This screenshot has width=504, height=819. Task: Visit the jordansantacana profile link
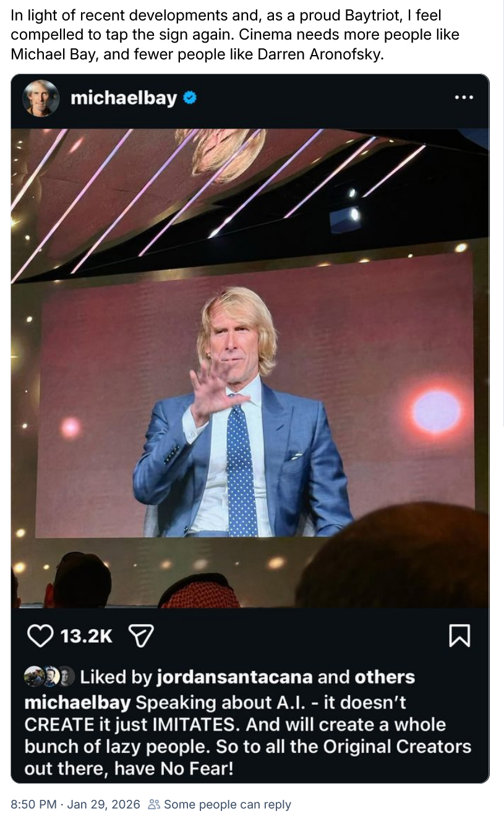tap(234, 677)
